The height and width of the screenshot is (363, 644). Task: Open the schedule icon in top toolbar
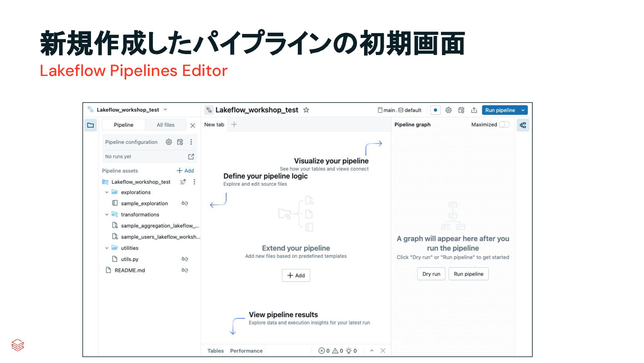tap(461, 110)
